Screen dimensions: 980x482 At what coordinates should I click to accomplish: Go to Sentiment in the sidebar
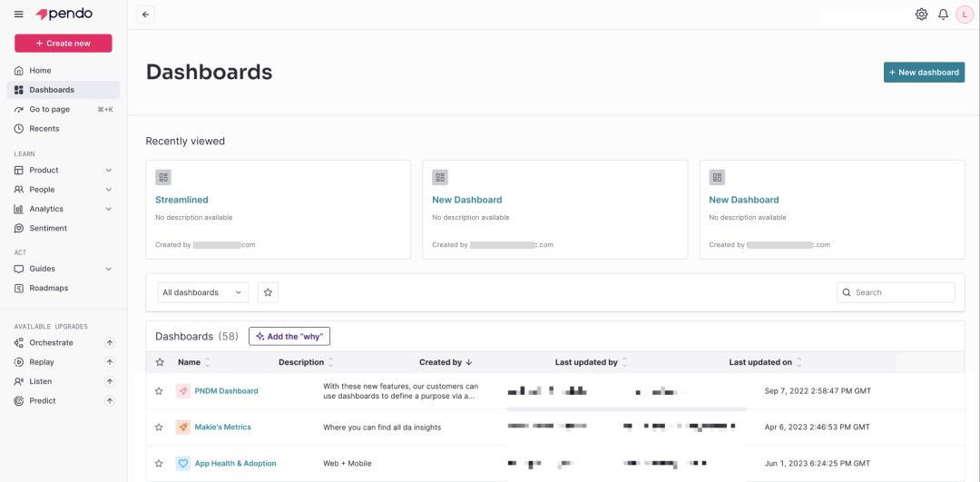pos(48,229)
